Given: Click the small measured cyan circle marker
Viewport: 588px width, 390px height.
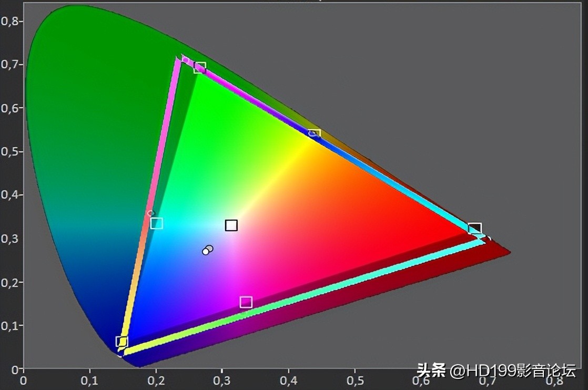Looking at the screenshot, I should click(x=151, y=213).
